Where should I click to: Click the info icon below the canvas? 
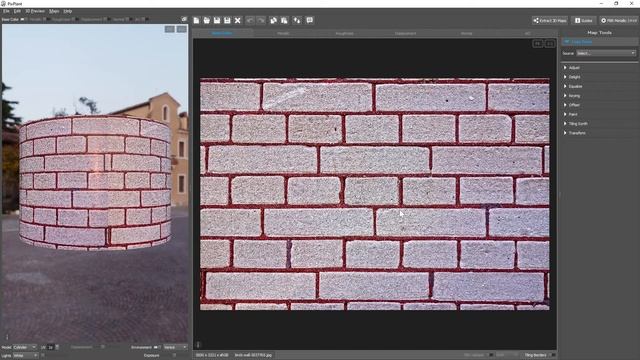pos(198,345)
